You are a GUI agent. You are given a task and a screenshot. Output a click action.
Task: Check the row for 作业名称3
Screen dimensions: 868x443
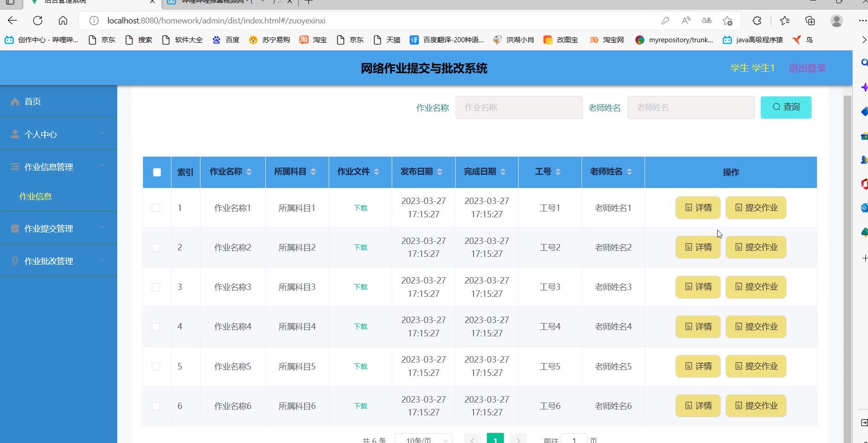(156, 287)
